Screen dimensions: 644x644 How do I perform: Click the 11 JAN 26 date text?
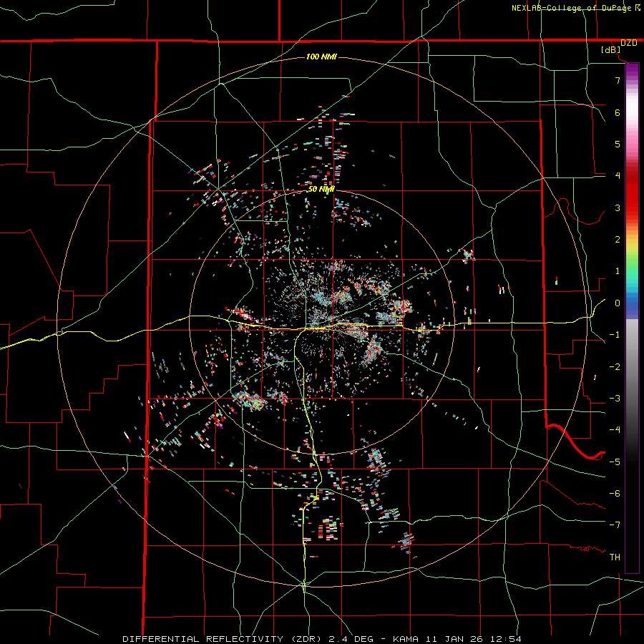(x=456, y=639)
